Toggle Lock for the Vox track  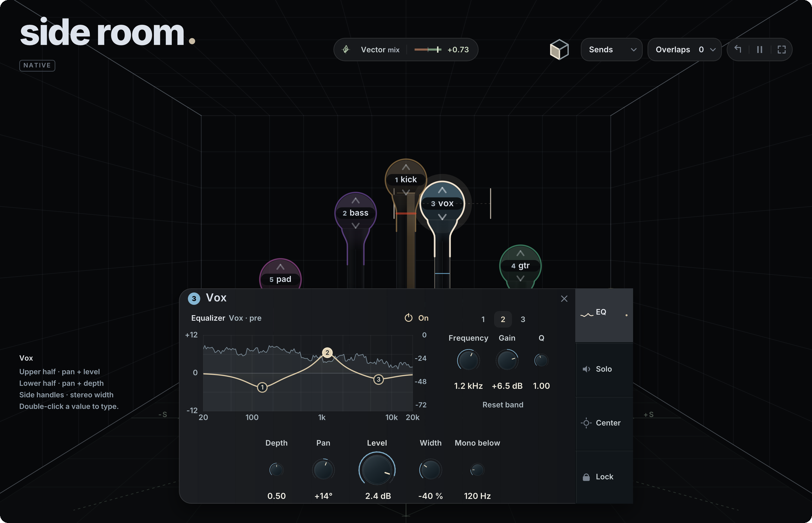click(x=604, y=477)
